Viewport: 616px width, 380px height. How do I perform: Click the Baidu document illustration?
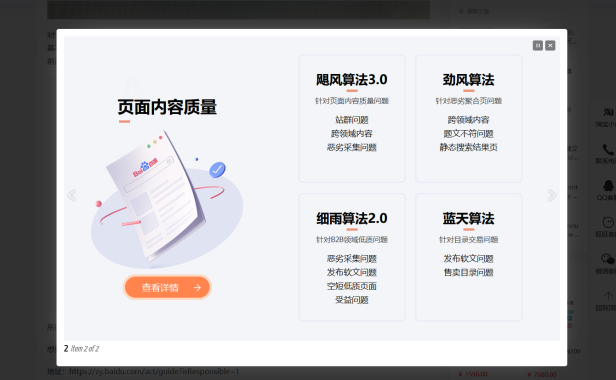point(157,195)
